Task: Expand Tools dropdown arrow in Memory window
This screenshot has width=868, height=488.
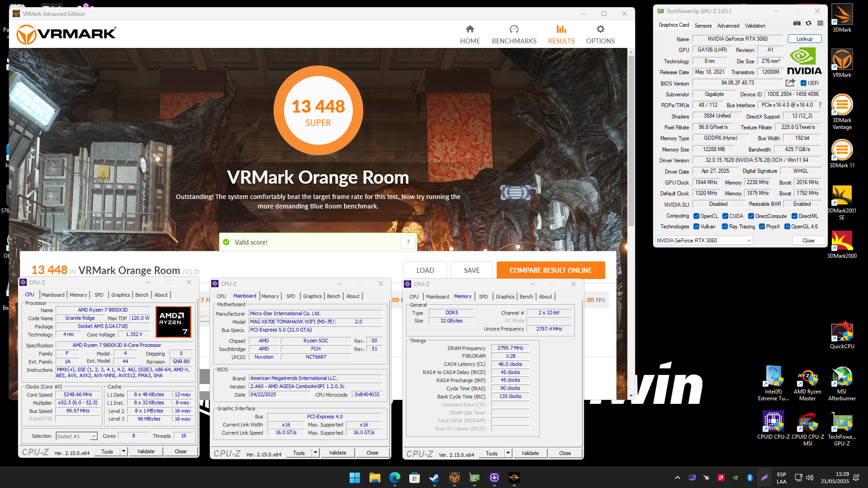Action: tap(508, 453)
